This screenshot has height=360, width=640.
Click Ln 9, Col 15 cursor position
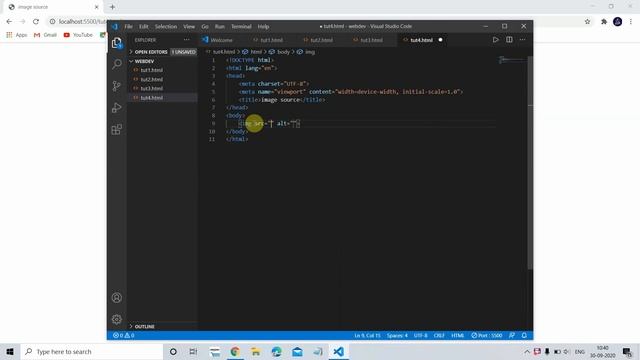point(367,336)
